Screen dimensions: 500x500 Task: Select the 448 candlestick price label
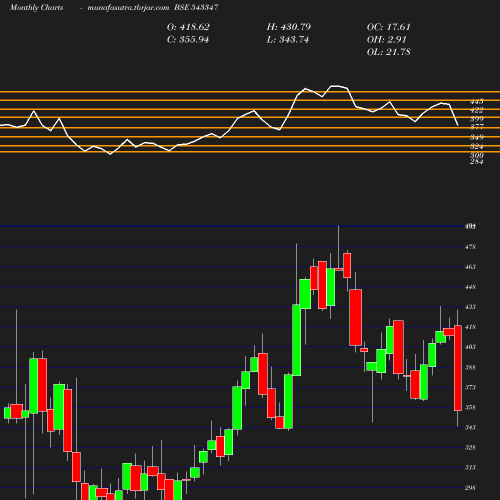pos(470,287)
